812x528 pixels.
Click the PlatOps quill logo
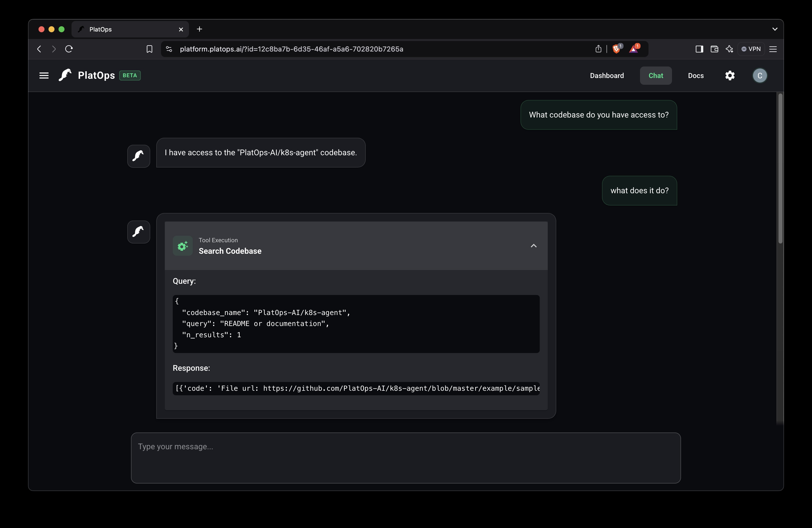point(65,75)
